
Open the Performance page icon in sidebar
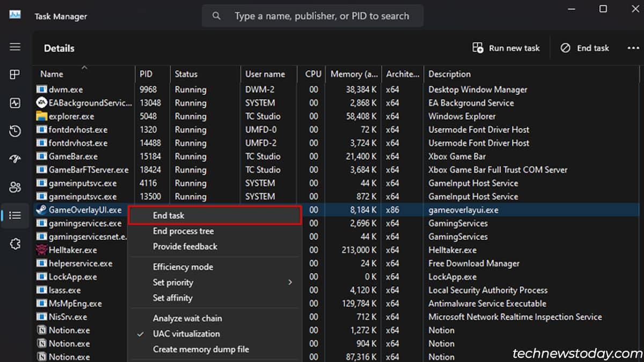(15, 103)
